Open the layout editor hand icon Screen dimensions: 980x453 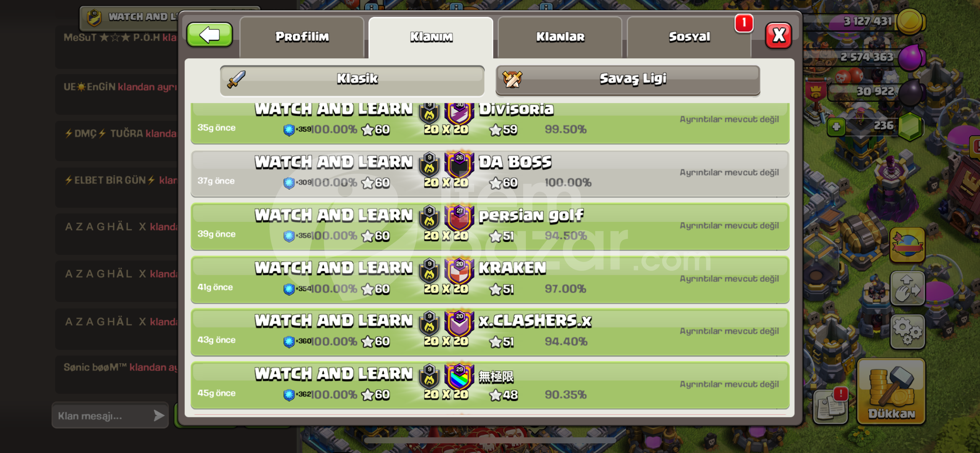(x=907, y=288)
